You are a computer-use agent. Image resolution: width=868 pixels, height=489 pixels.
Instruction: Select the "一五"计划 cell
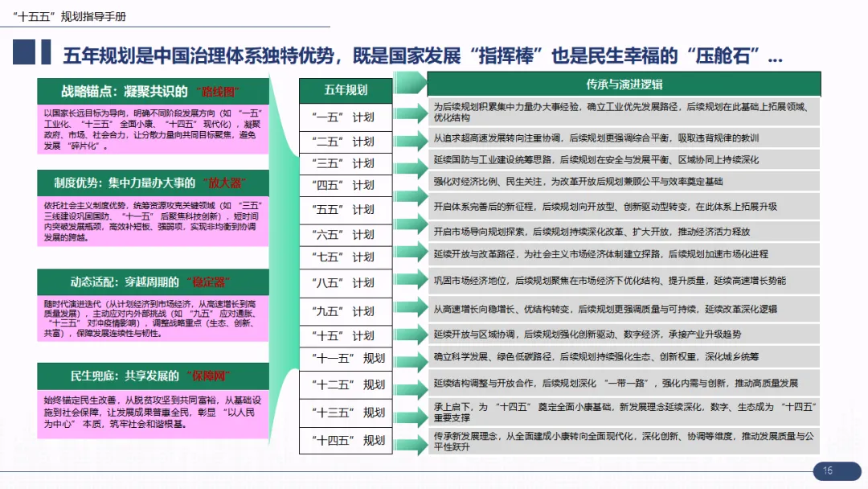pyautogui.click(x=346, y=117)
